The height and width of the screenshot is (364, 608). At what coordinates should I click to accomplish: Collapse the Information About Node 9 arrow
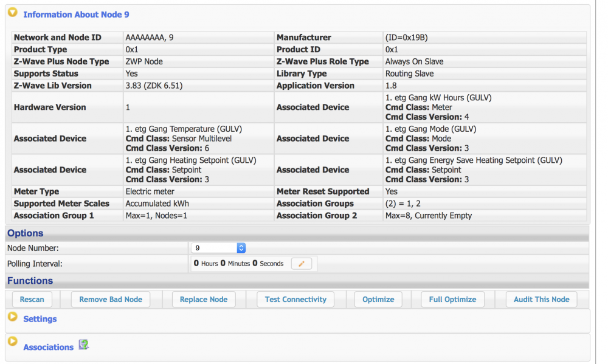click(x=12, y=13)
